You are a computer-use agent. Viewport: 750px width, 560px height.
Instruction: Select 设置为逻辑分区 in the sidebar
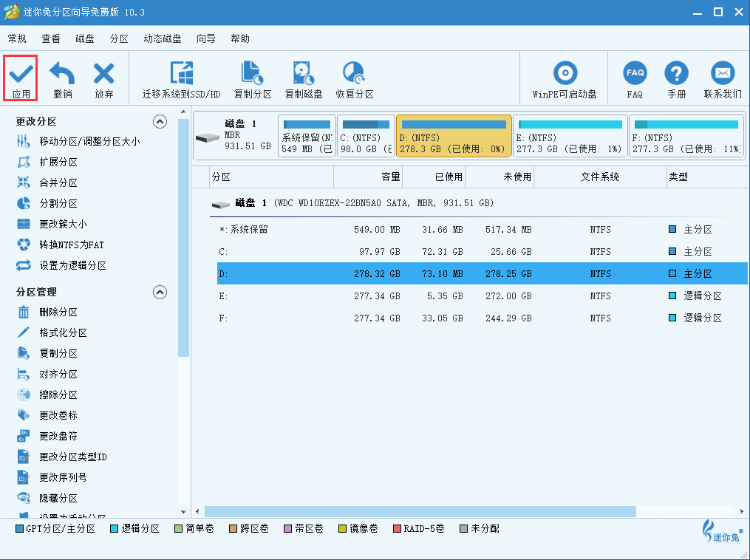(72, 265)
